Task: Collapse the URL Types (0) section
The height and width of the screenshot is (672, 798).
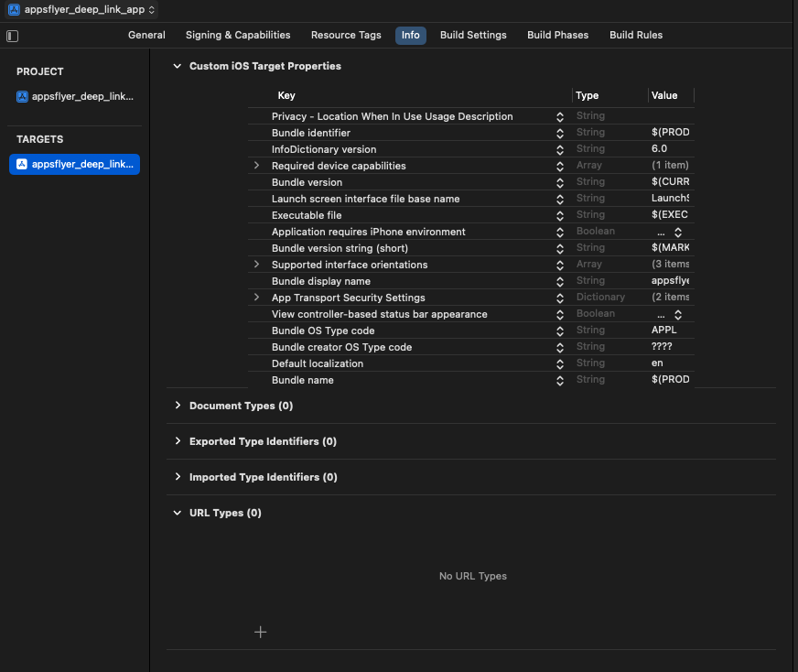Action: click(178, 513)
